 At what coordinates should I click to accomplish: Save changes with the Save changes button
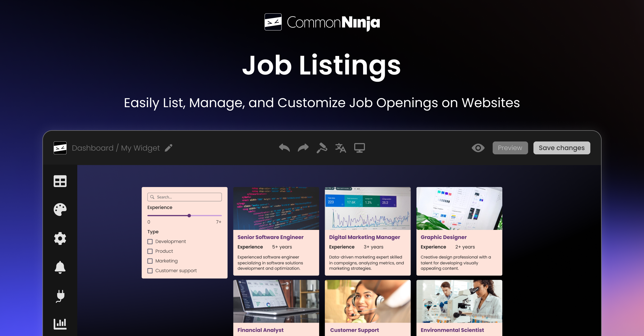tap(562, 148)
